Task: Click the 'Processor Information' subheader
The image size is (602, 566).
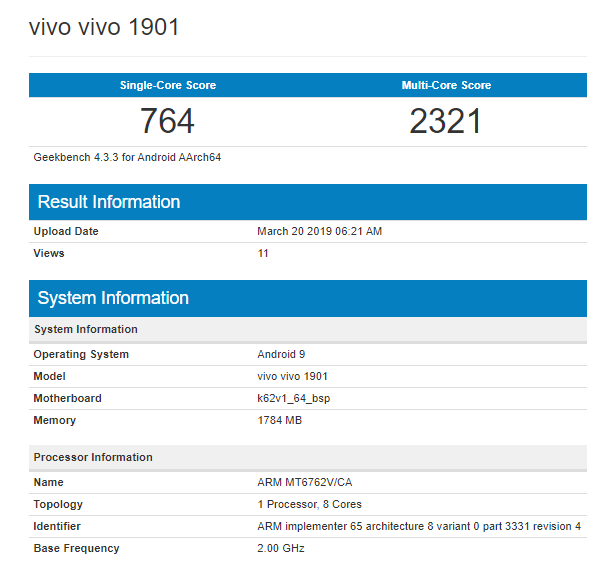Action: click(308, 457)
